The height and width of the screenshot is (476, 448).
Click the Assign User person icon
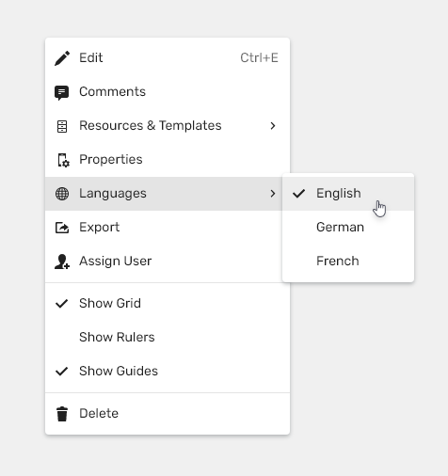(x=62, y=262)
